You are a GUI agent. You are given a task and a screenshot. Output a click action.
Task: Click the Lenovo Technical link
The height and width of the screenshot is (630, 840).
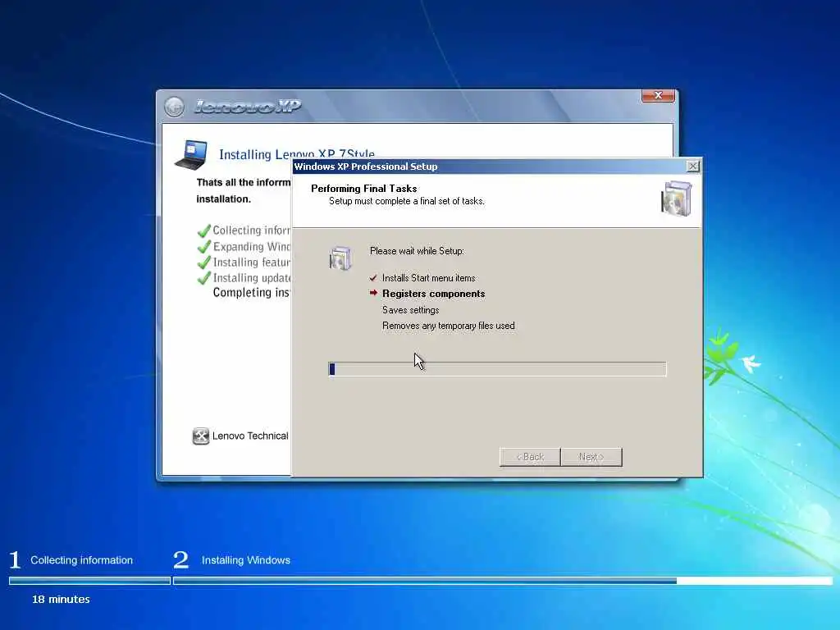coord(250,436)
